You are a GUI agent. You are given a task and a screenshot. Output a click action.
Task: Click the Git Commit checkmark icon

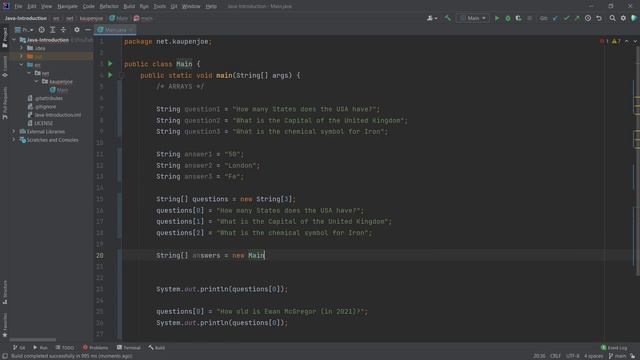[566, 18]
